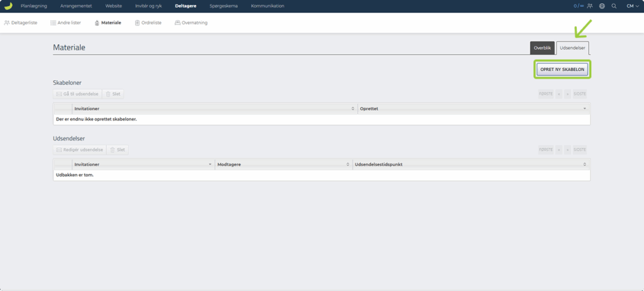
Task: Click Redigér udsendelse button
Action: [80, 150]
